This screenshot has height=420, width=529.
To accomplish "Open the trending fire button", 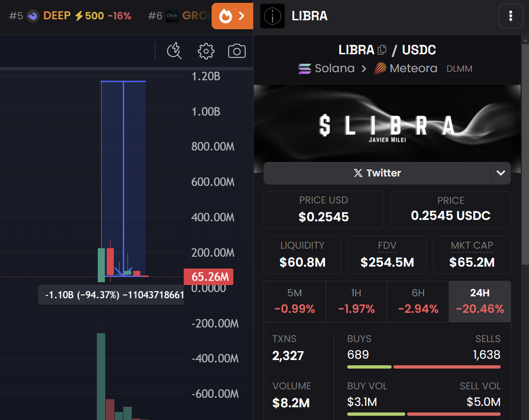I will pyautogui.click(x=232, y=16).
